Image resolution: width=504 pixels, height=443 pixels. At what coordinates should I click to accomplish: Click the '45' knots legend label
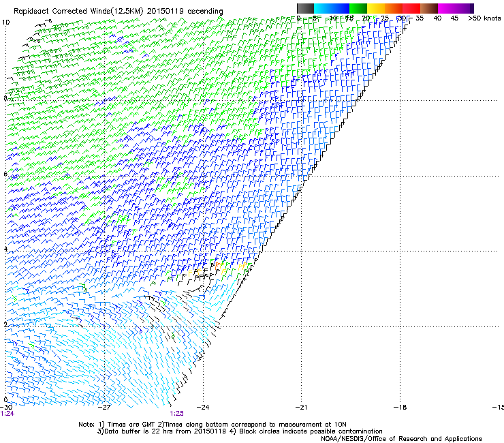pyautogui.click(x=454, y=18)
